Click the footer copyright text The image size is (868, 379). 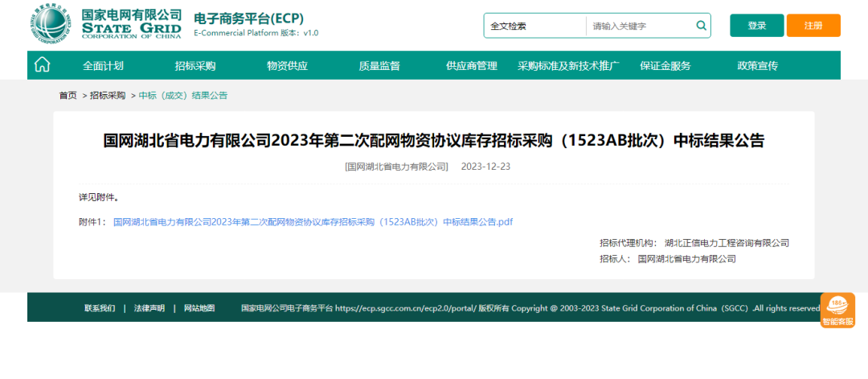[530, 308]
